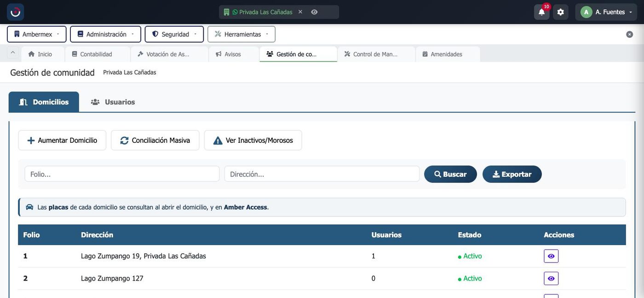View details for Lago Zumpango 19
Screen dimensions: 644x298
coord(551,256)
